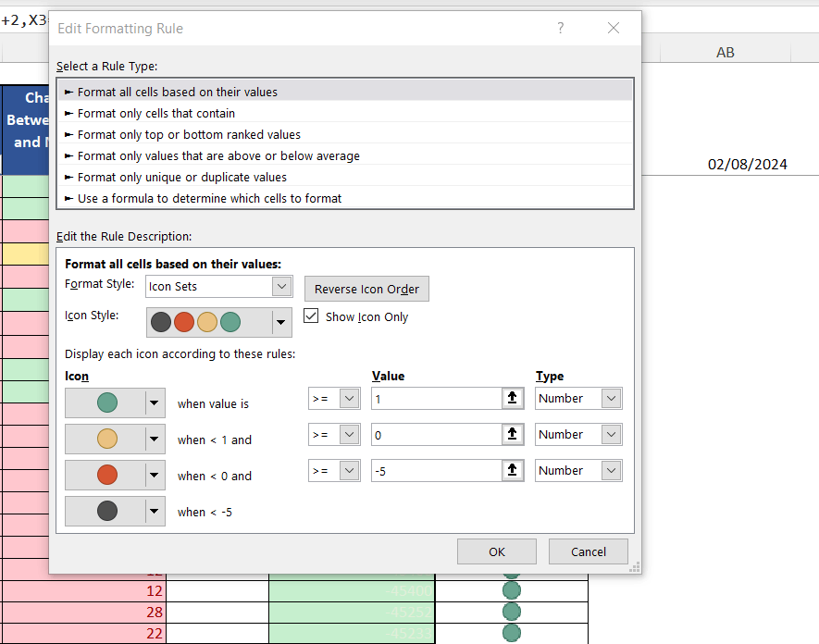Click the range selector for value -5
819x644 pixels.
pyautogui.click(x=513, y=471)
